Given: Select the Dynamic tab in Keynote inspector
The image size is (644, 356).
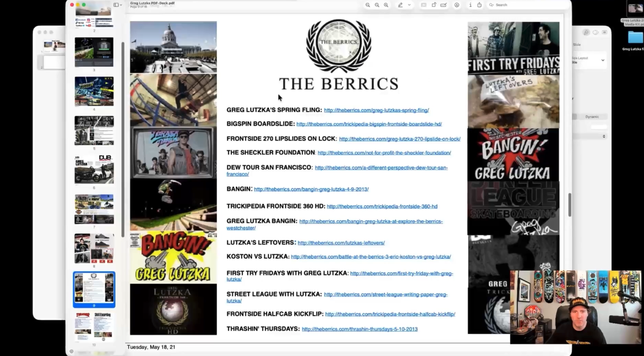Looking at the screenshot, I should [x=592, y=117].
